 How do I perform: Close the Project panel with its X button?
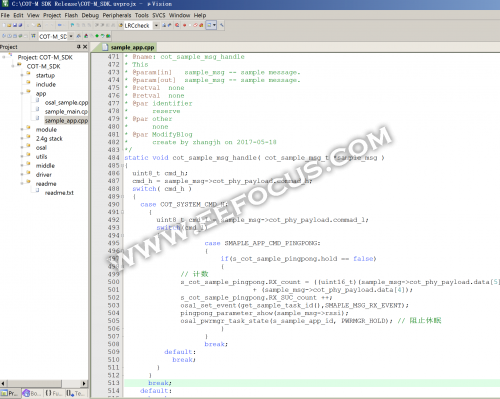[85, 47]
